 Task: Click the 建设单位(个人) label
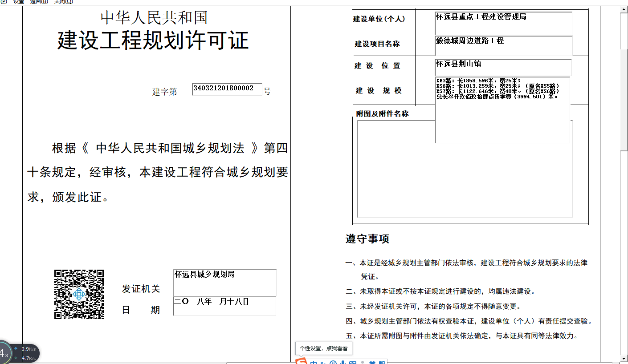pyautogui.click(x=379, y=19)
